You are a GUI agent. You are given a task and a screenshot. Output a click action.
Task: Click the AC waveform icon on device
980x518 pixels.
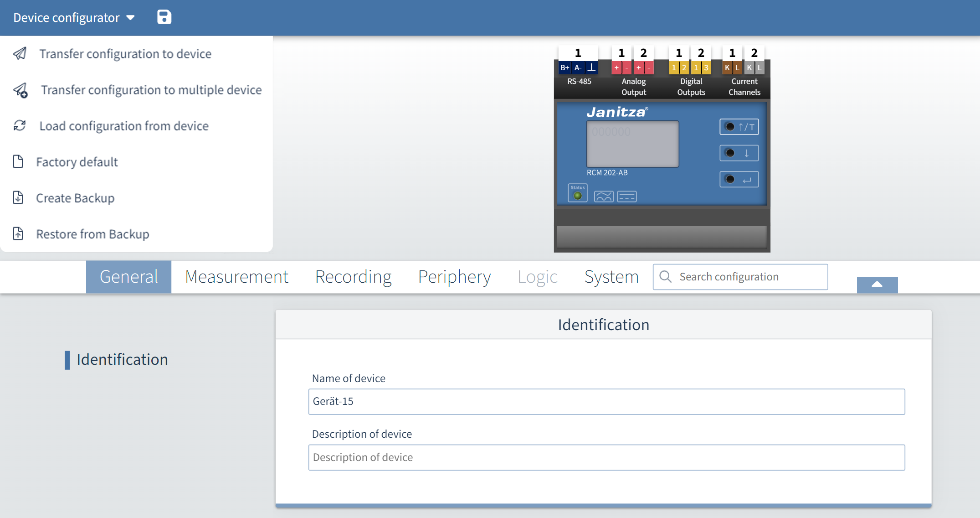[604, 197]
